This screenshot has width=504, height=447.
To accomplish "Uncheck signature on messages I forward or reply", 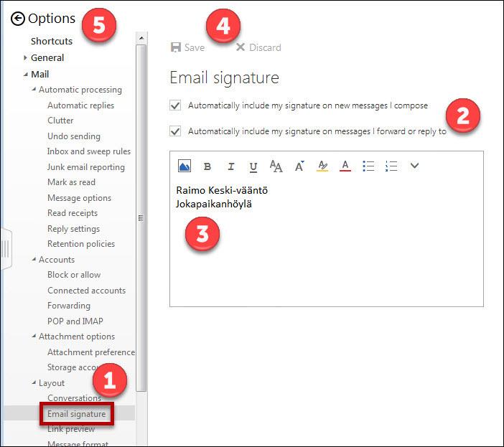I will coord(175,131).
